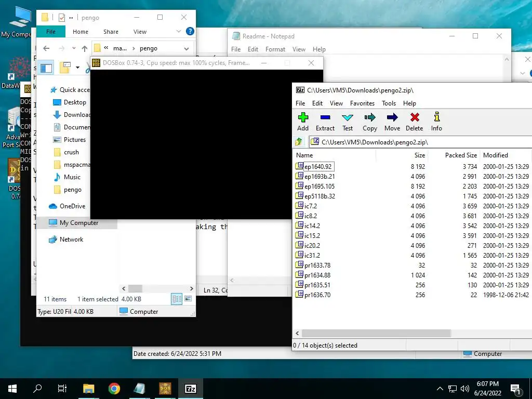This screenshot has height=399, width=532.
Task: Click Explorer Up one level arrow
Action: coord(85,48)
